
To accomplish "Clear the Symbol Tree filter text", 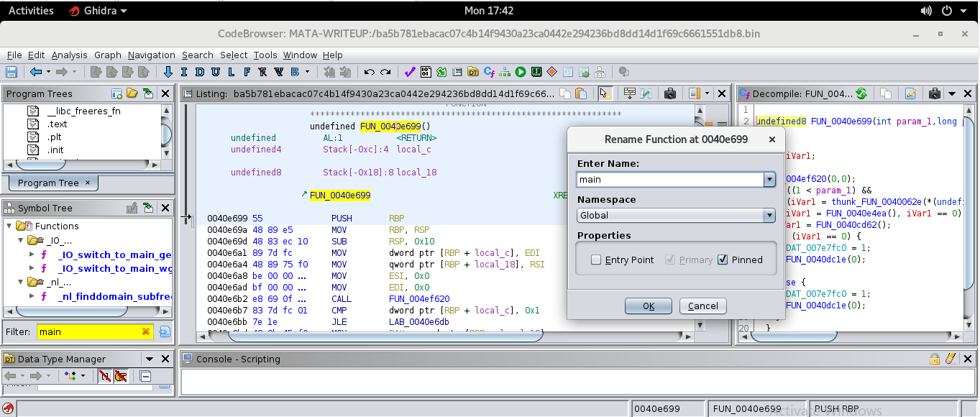I will 146,331.
